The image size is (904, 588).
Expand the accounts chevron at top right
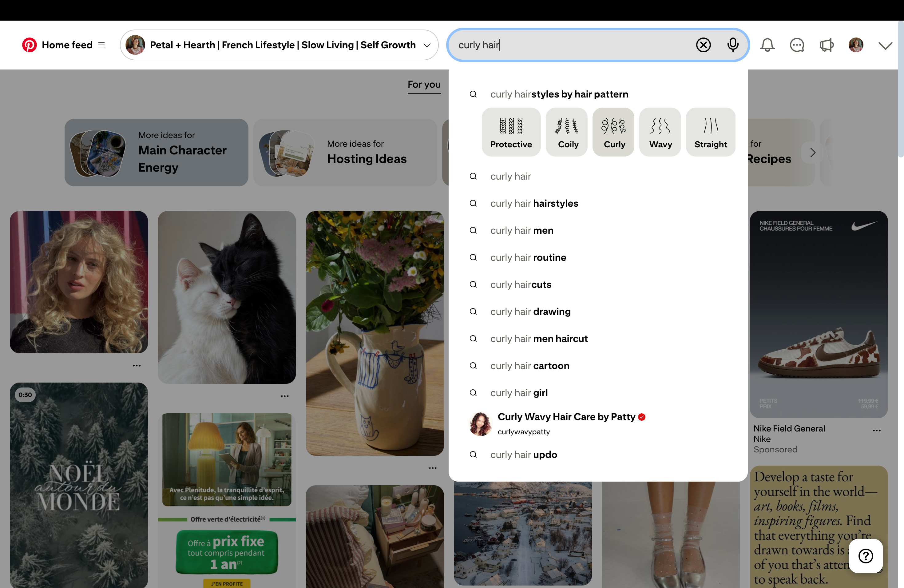tap(885, 46)
